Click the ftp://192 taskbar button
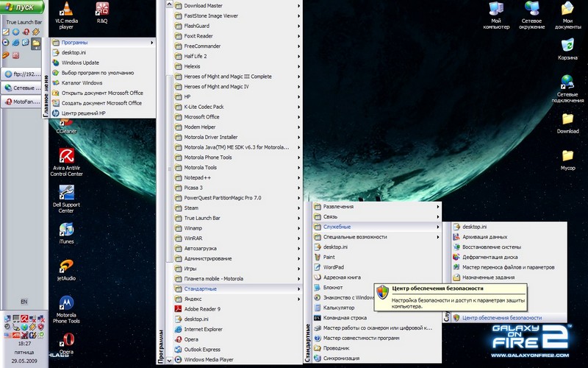This screenshot has width=588, height=368. tap(21, 74)
